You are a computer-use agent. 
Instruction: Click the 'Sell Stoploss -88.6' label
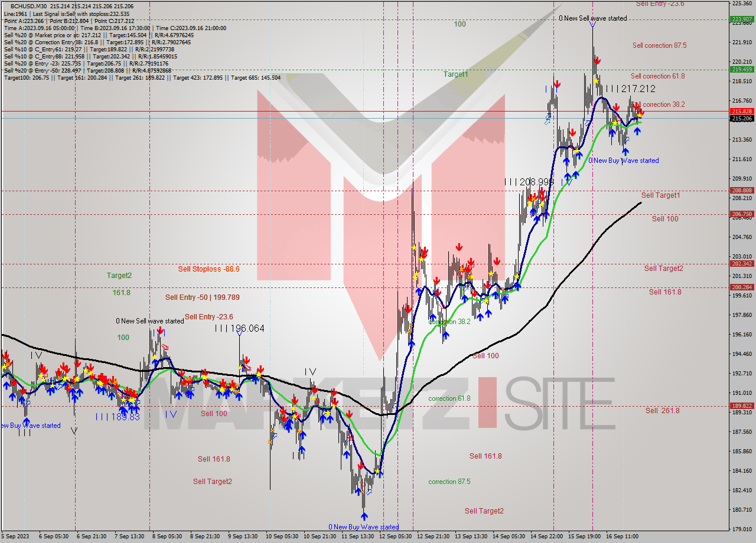[x=208, y=269]
